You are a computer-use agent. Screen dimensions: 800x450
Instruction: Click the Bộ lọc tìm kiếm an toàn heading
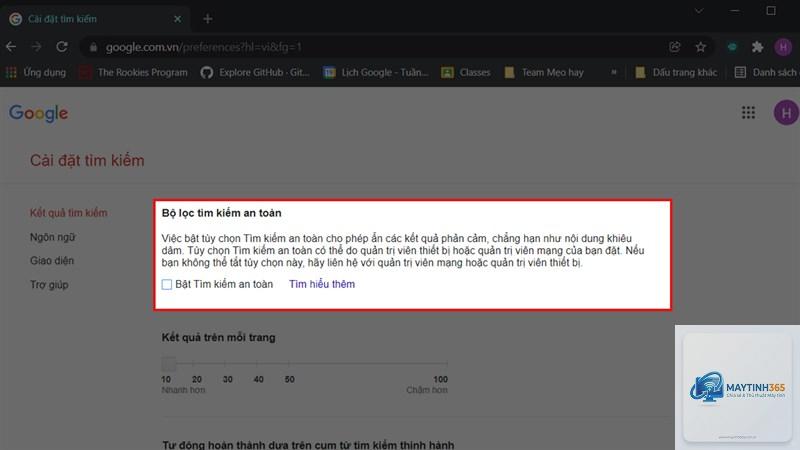221,213
